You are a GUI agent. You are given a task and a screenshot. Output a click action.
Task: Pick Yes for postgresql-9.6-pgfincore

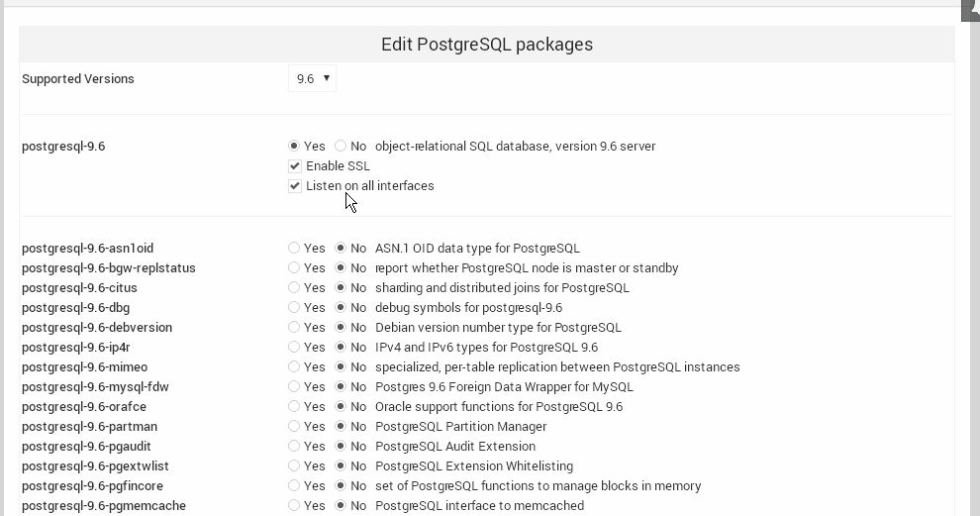(x=294, y=485)
